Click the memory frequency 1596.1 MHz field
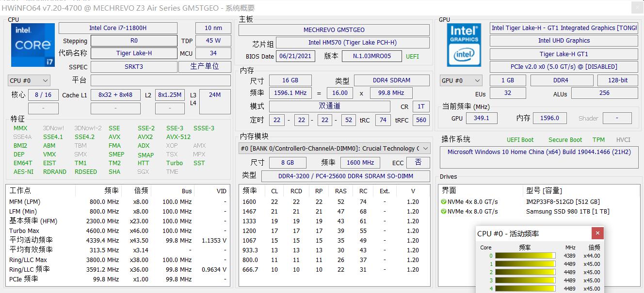The image size is (644, 293). 290,93
